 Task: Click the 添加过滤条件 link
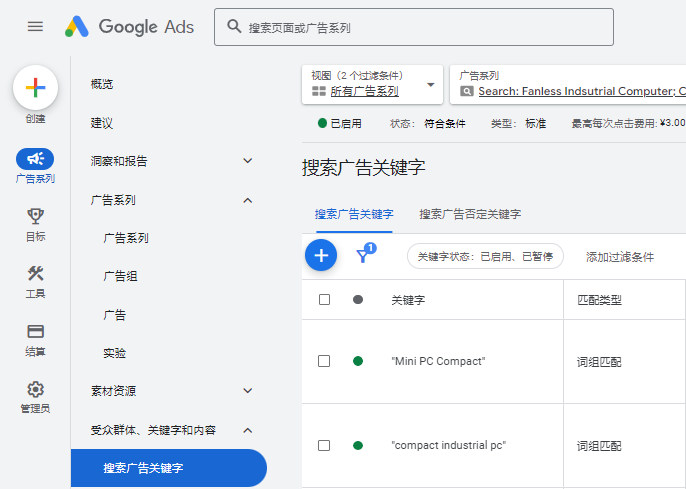coord(620,257)
